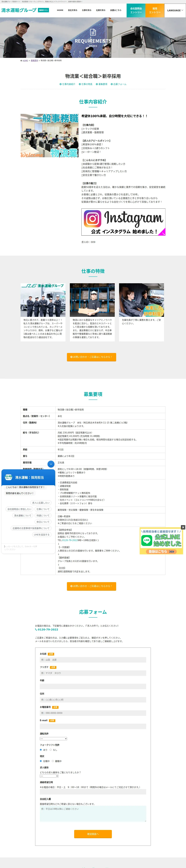Image resolution: width=186 pixels, height=868 pixels.
Task: Click the orange お問い合わせ button below 仕事の特徴
Action: coord(92,357)
